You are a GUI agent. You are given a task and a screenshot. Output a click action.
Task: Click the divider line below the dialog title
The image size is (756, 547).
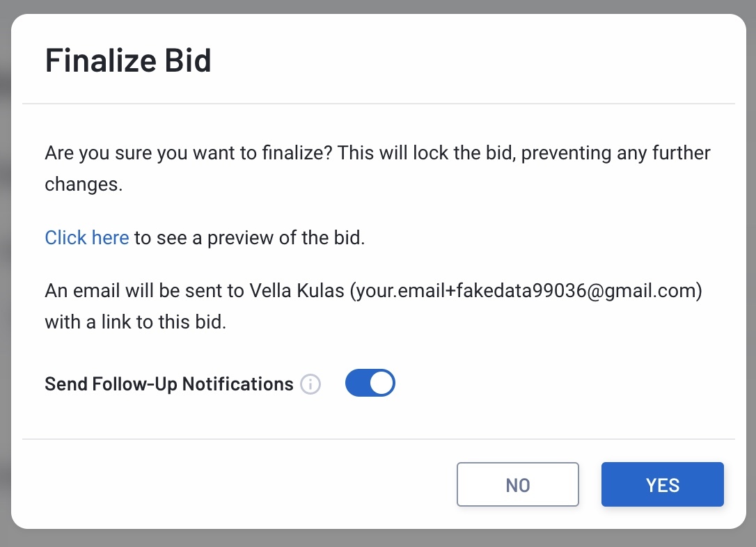[379, 103]
